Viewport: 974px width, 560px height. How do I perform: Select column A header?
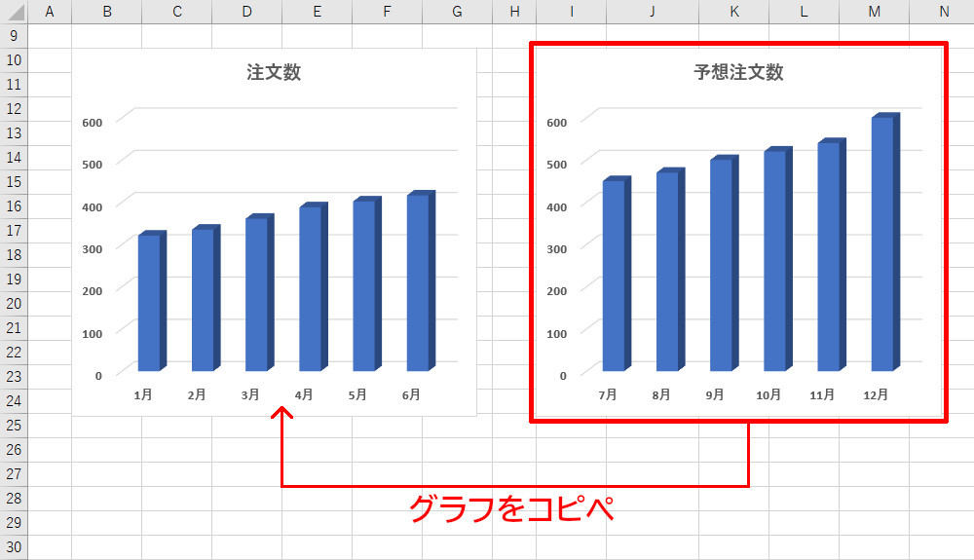[x=50, y=11]
